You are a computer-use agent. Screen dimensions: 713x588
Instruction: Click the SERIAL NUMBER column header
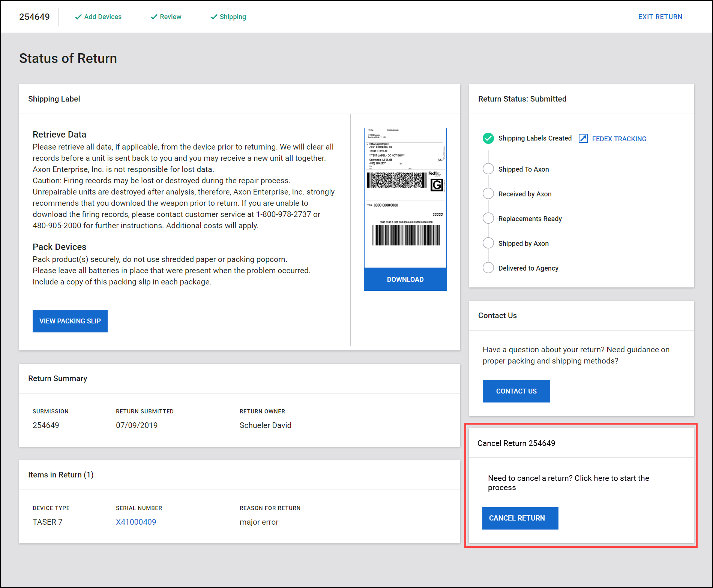(x=139, y=508)
